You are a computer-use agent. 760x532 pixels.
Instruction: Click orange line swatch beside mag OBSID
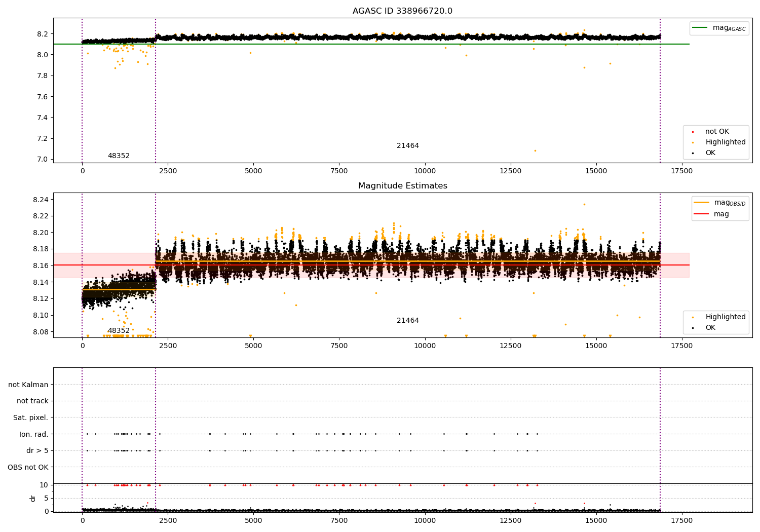tap(701, 203)
